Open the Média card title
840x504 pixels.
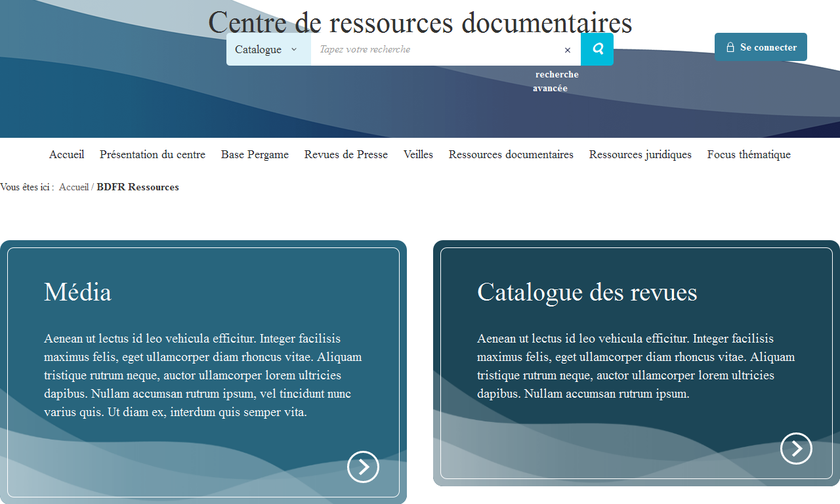(77, 292)
